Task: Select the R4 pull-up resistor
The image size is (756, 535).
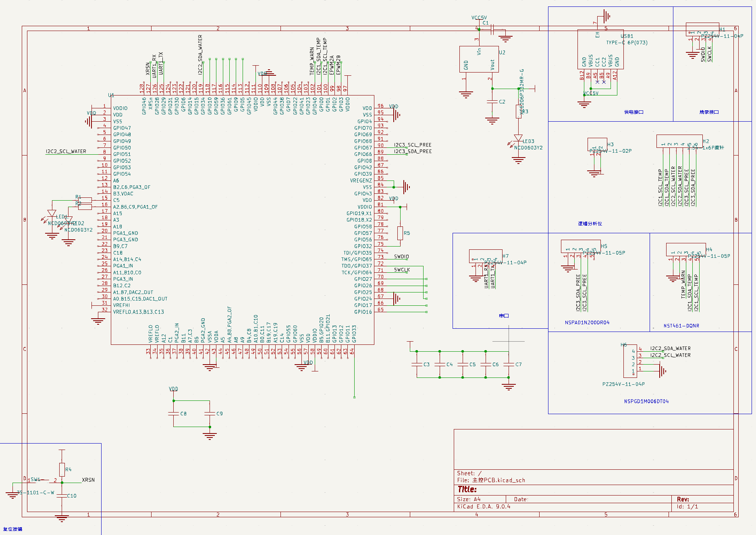Action: [62, 469]
